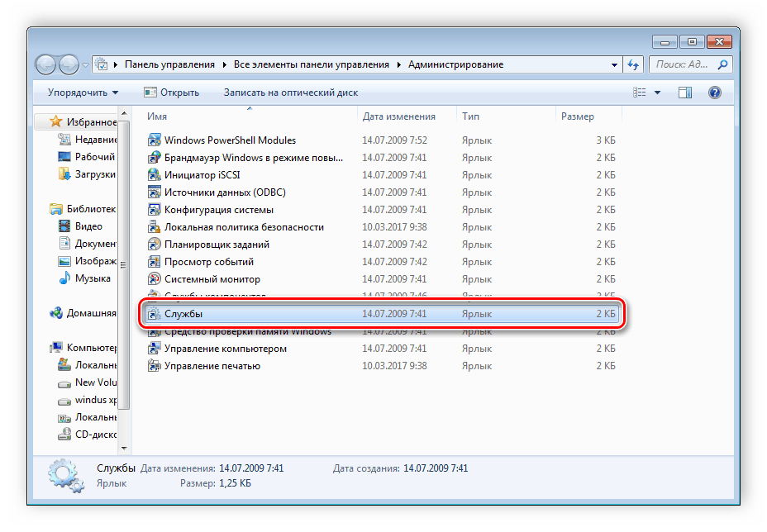The height and width of the screenshot is (532, 767).
Task: Select the "Системный монитор" gear icon
Action: [155, 279]
